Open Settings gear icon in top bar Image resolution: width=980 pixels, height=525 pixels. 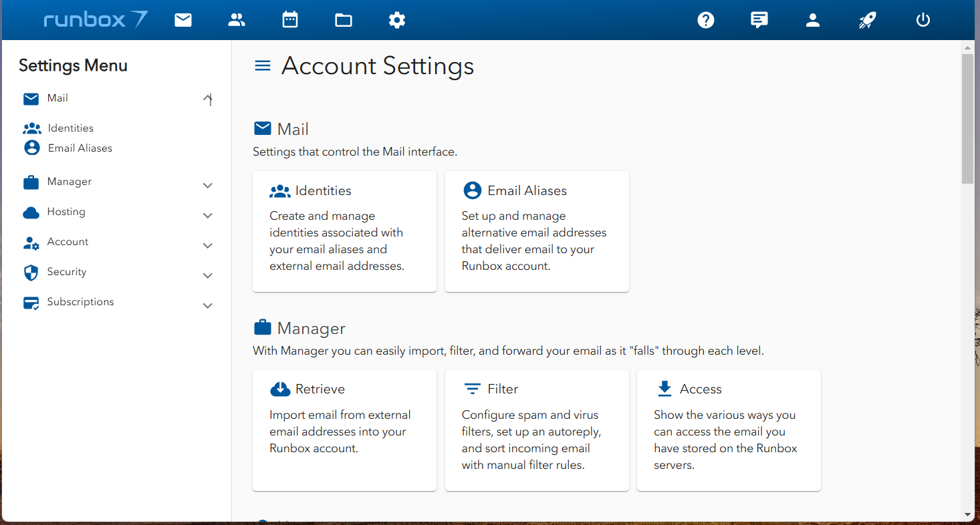tap(397, 20)
